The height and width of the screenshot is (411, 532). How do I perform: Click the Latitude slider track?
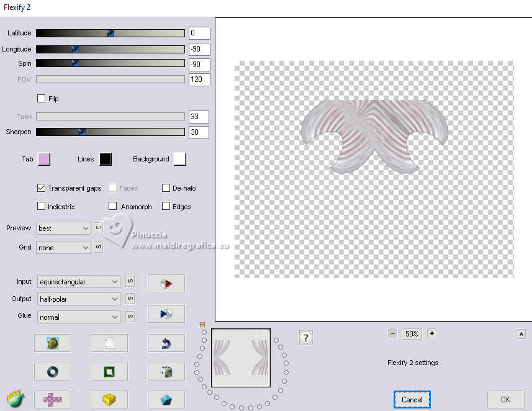pos(110,33)
